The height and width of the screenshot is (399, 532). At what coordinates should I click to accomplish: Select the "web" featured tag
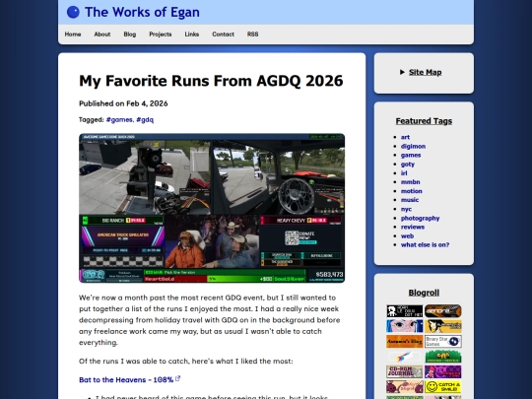(x=407, y=236)
